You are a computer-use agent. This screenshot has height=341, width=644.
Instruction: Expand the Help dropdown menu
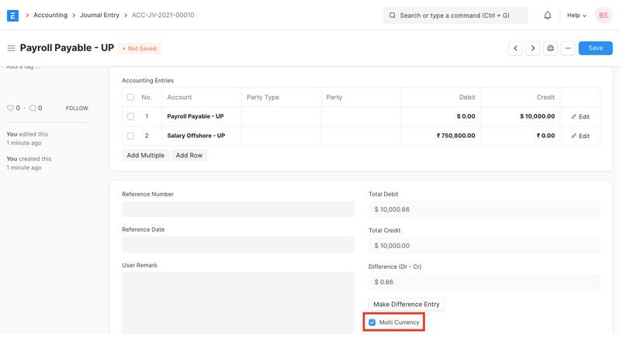point(576,15)
